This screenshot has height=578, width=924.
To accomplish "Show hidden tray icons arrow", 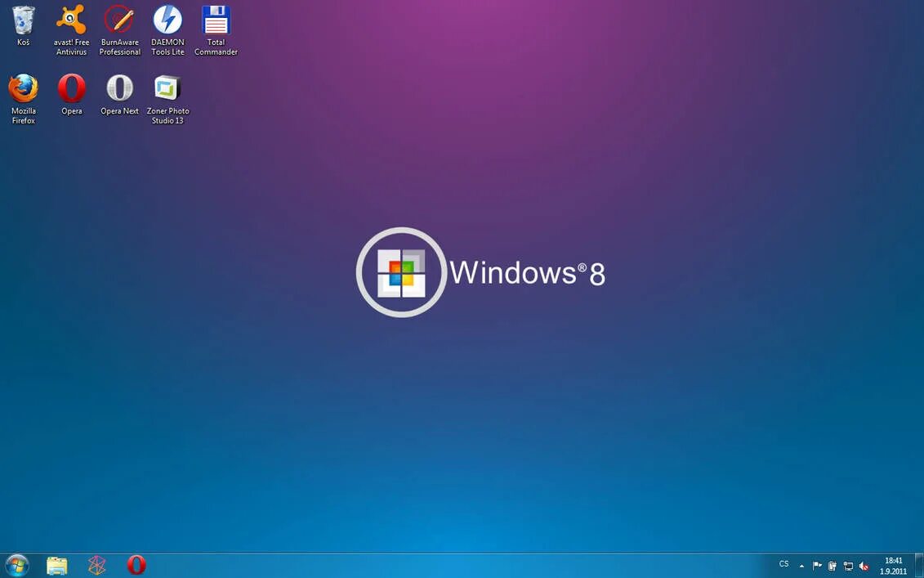I will pos(801,567).
